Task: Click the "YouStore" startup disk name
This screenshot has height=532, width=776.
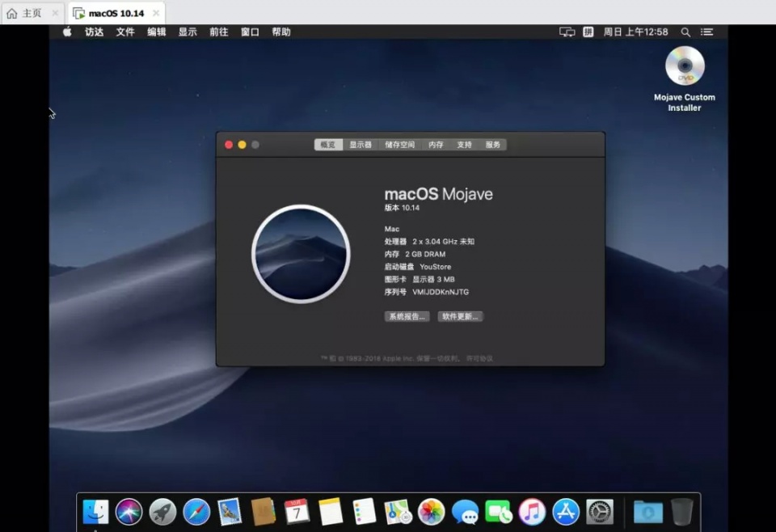Action: (436, 267)
